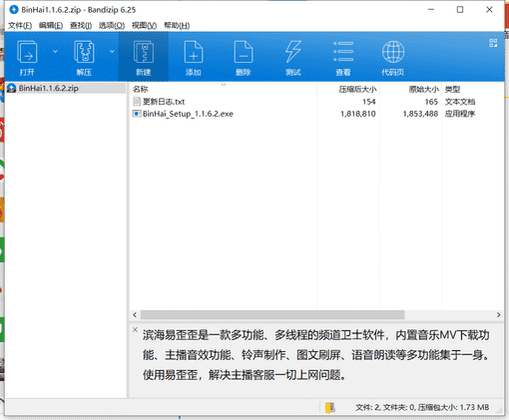This screenshot has height=420, width=509.
Task: Open the 帮助(H) menu
Action: 177,26
